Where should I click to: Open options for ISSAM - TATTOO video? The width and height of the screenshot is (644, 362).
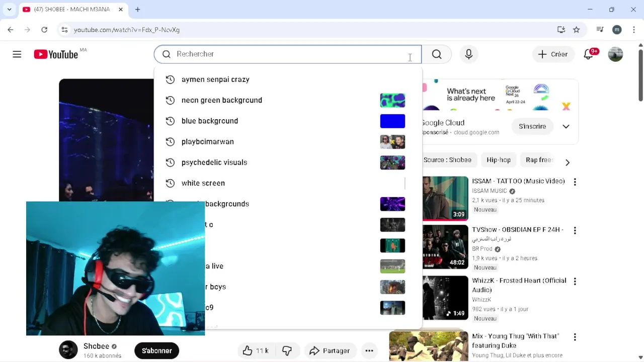[x=575, y=182]
